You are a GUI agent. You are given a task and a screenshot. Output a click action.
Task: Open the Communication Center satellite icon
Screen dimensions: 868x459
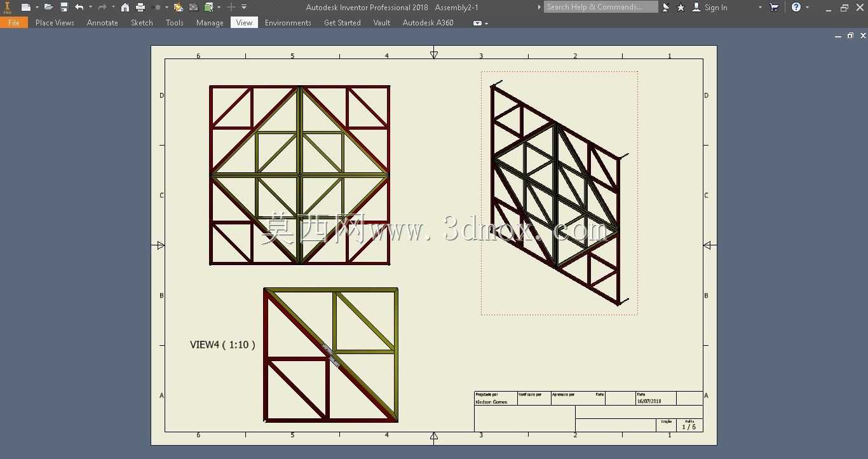point(666,7)
